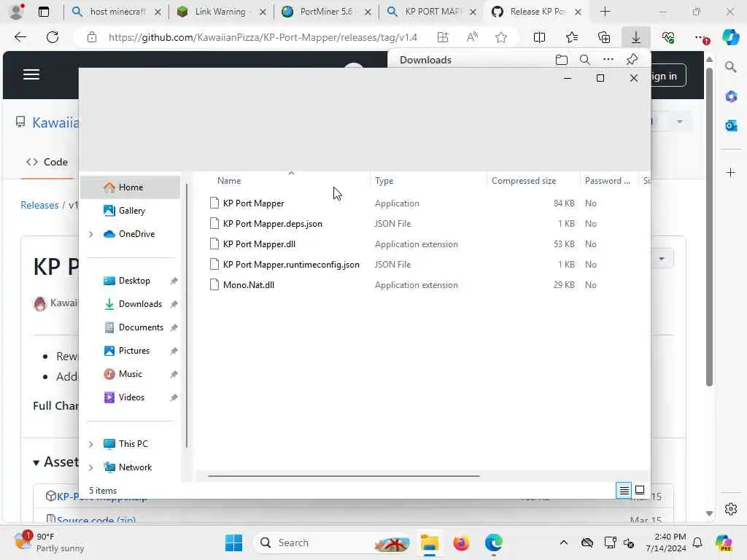Click the GitHub URL address bar
This screenshot has width=747, height=560.
pos(263,37)
